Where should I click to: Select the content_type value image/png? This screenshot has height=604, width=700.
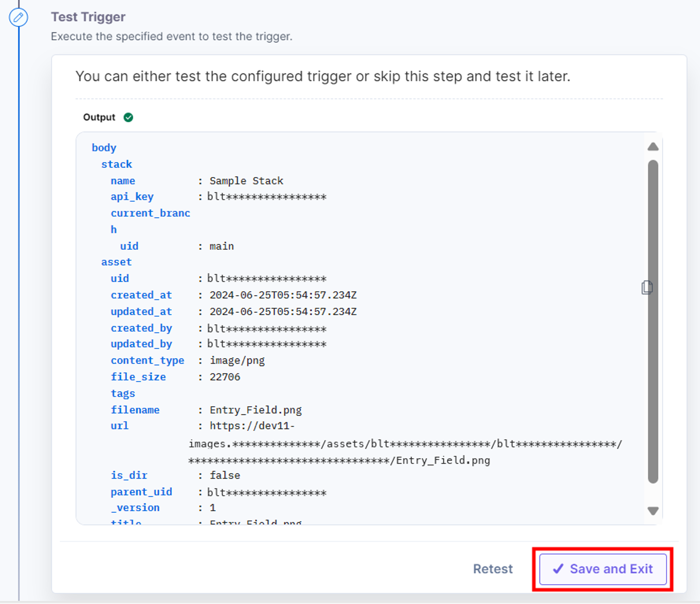[237, 360]
